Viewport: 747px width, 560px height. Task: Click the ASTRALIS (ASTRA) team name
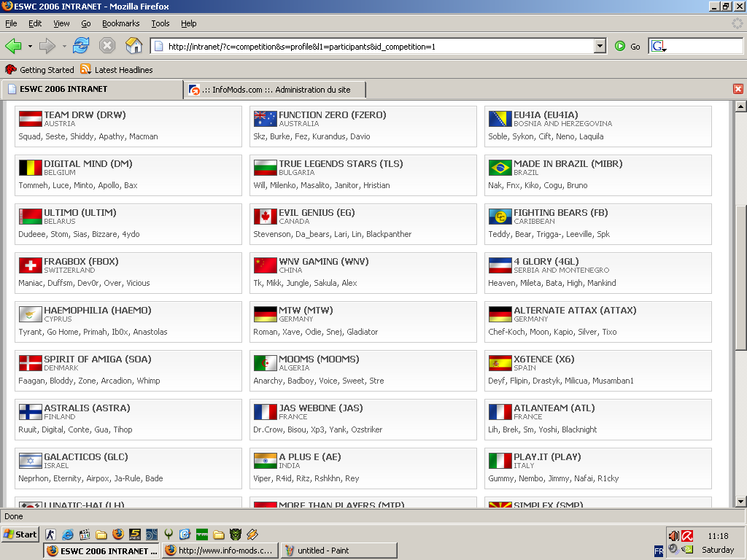pos(88,408)
